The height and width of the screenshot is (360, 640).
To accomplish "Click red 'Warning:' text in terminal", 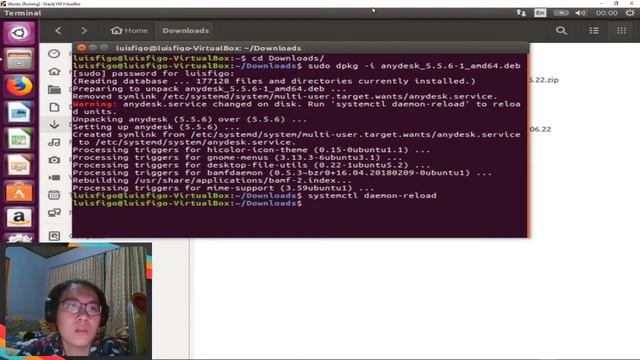I will coord(95,104).
